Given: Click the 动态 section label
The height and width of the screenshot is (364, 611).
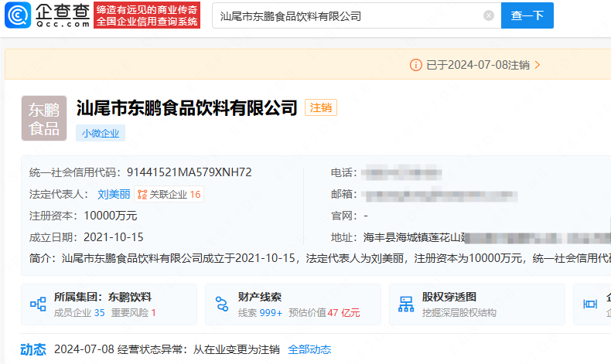Looking at the screenshot, I should click(33, 349).
